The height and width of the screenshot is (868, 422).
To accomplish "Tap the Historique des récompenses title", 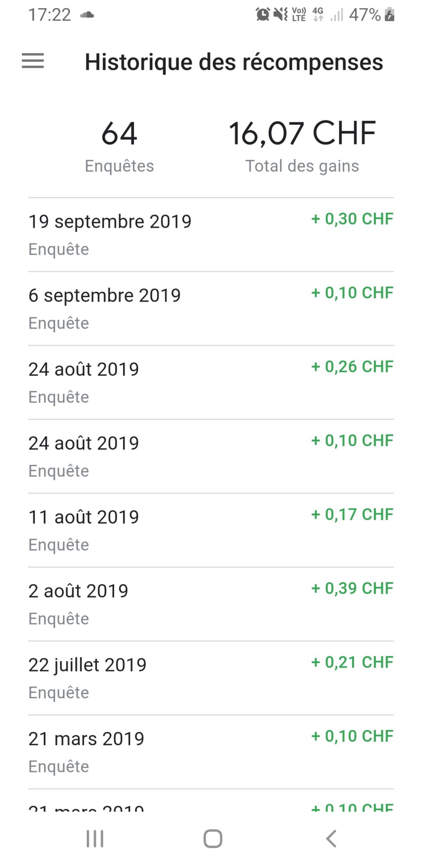I will (234, 62).
